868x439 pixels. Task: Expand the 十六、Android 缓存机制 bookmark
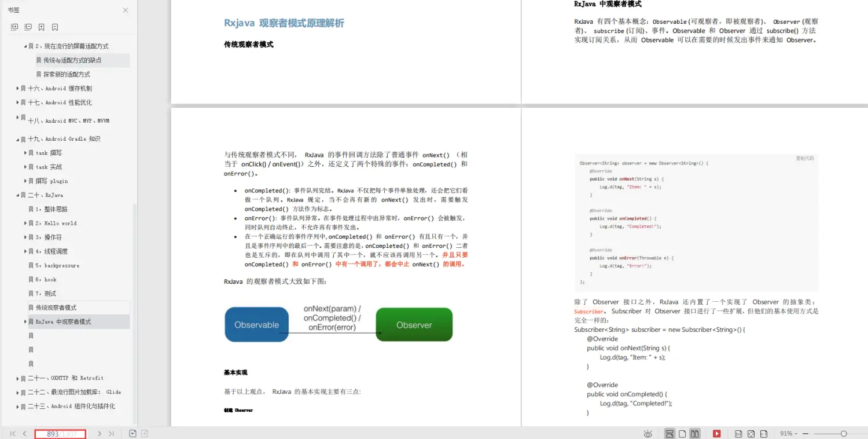[x=18, y=89]
